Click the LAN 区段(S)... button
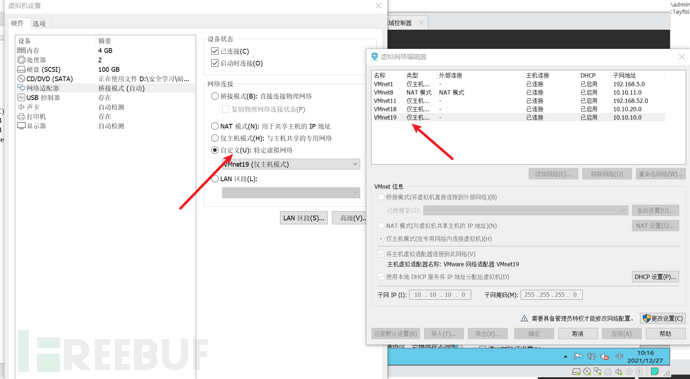 click(x=304, y=218)
